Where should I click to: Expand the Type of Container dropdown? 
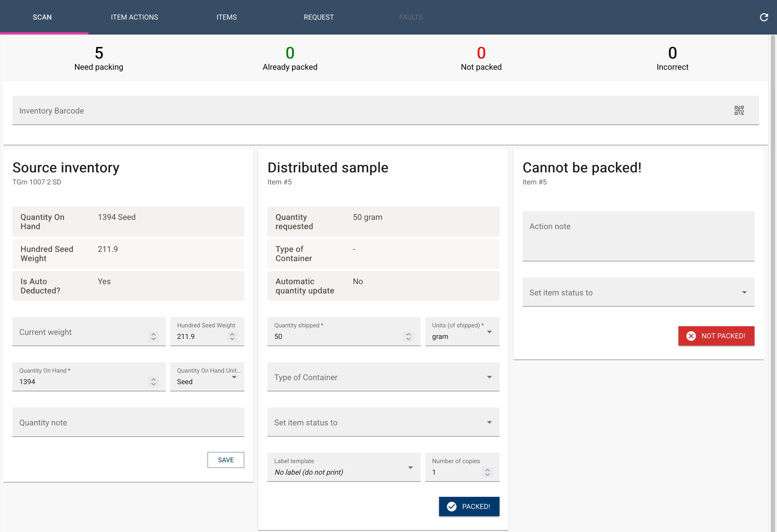(x=383, y=377)
